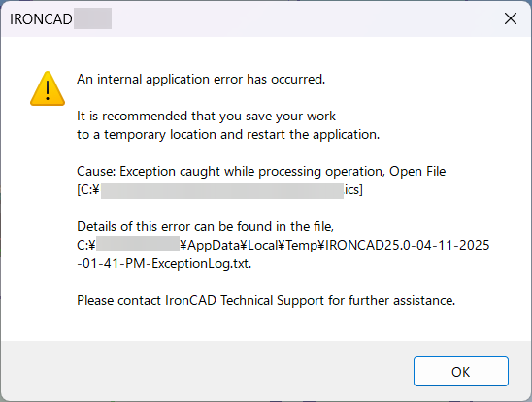Screen dimensions: 532x402
Task: Click the redacted file path ending in ics]
Action: (222, 190)
